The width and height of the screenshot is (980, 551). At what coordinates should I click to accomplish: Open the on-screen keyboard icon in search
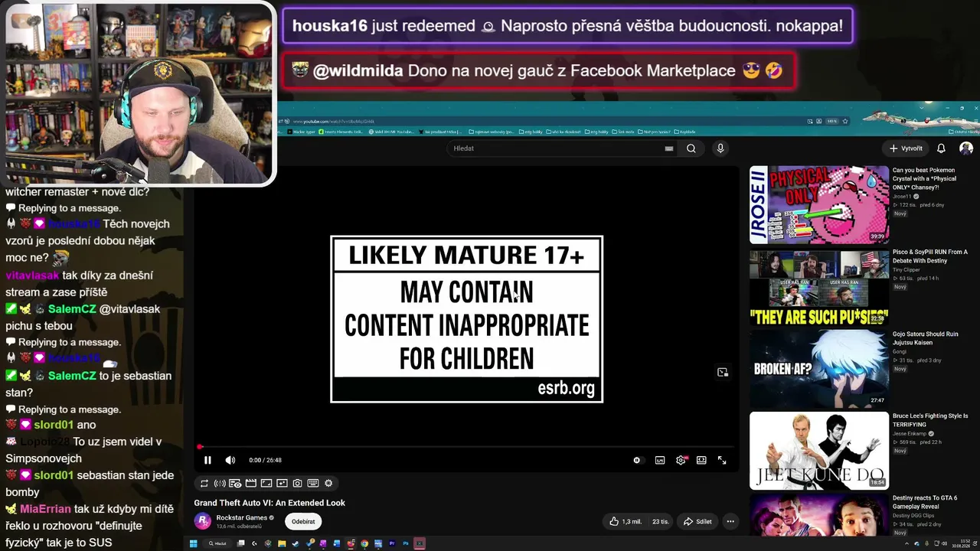(669, 148)
